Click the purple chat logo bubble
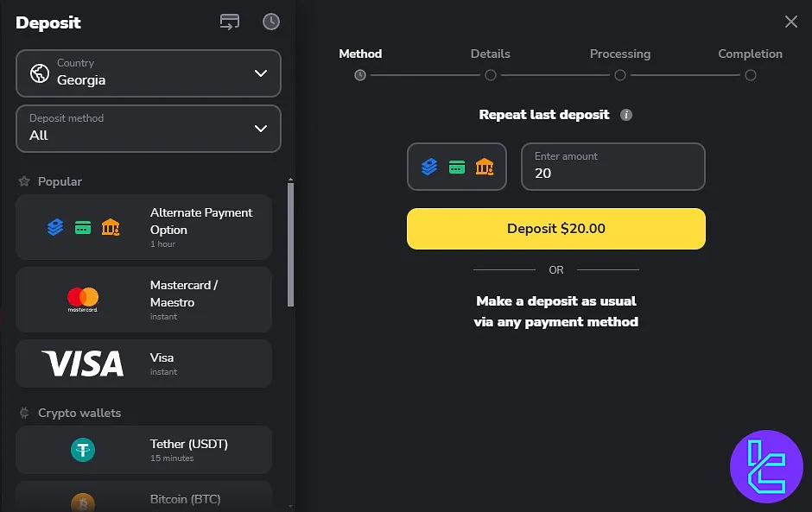The height and width of the screenshot is (512, 812). [x=766, y=466]
